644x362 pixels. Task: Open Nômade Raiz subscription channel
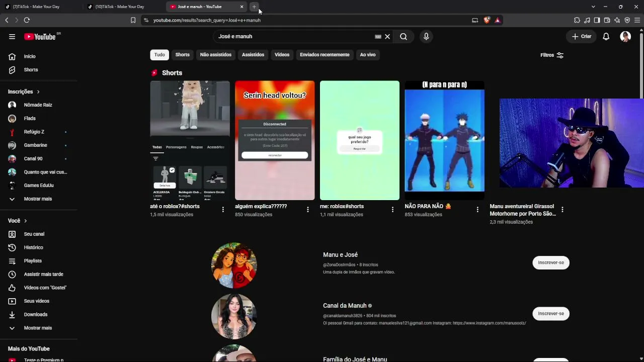38,105
